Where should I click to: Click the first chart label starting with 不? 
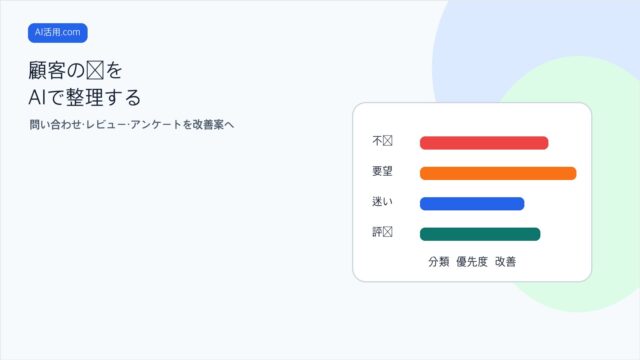382,141
